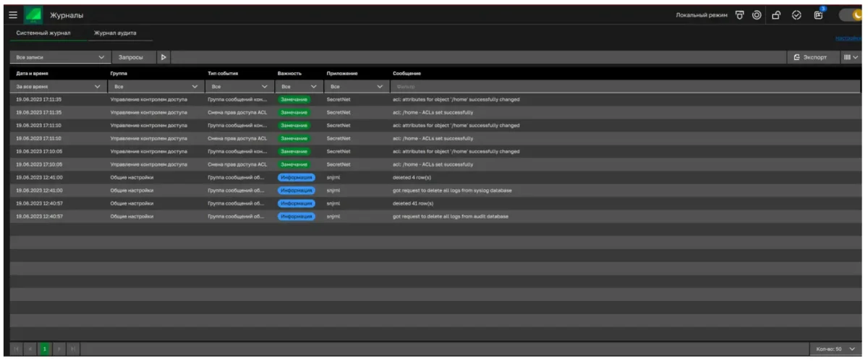Click the Экспорт button
Viewport: 868px width, 361px height.
pyautogui.click(x=810, y=56)
